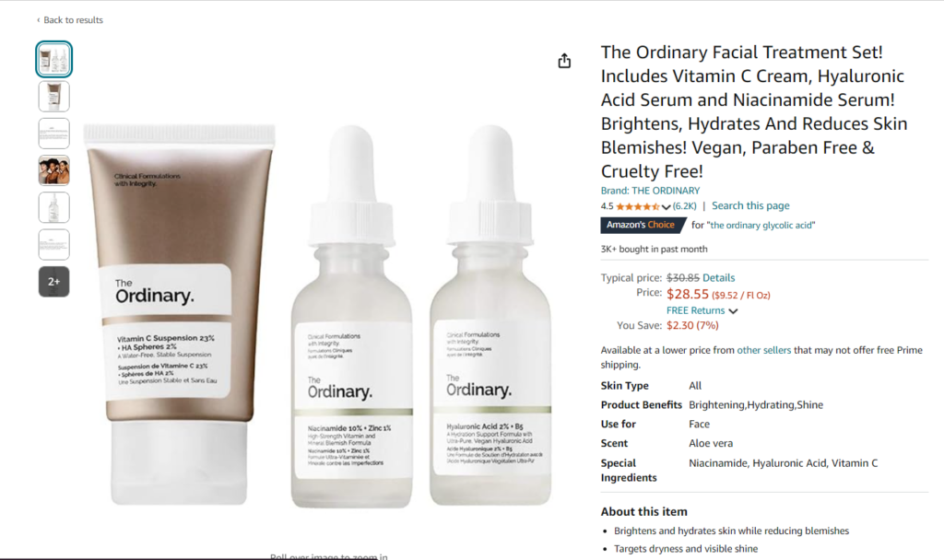Click the Amazon's Choice badge
The image size is (944, 560).
tap(642, 225)
